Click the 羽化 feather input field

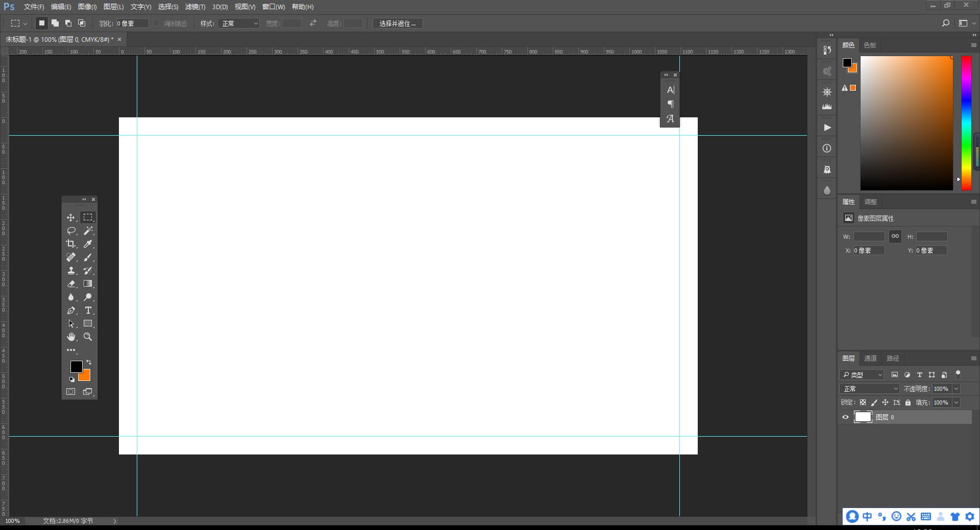click(132, 23)
